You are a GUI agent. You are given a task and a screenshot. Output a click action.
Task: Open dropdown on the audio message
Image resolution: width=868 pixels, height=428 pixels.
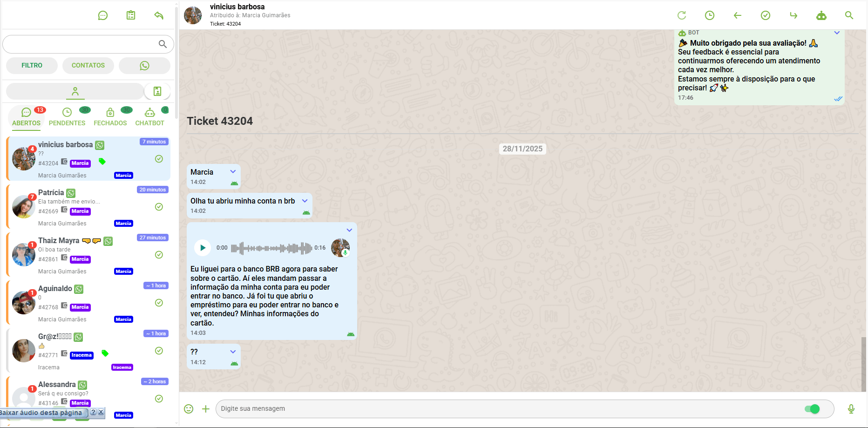pos(349,230)
